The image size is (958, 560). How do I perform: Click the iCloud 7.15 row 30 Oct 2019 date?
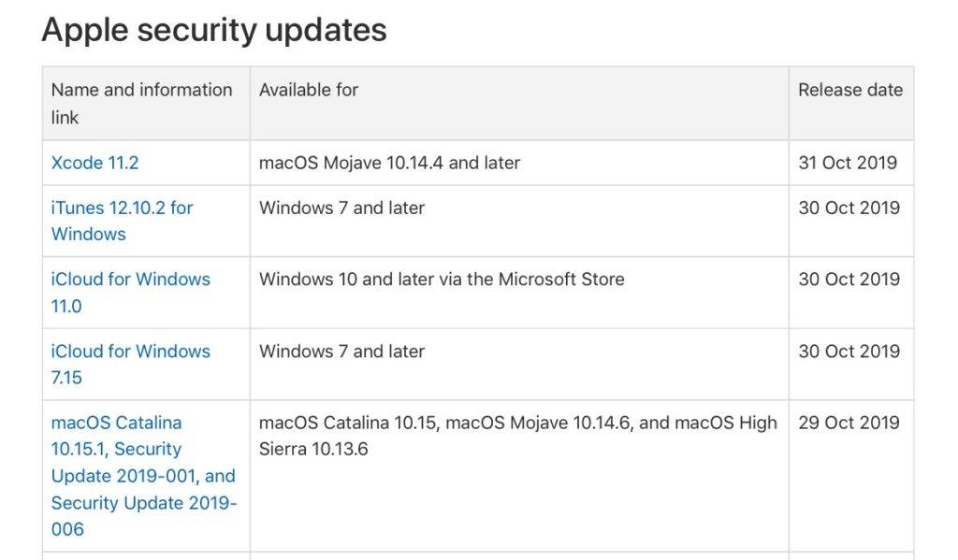849,352
